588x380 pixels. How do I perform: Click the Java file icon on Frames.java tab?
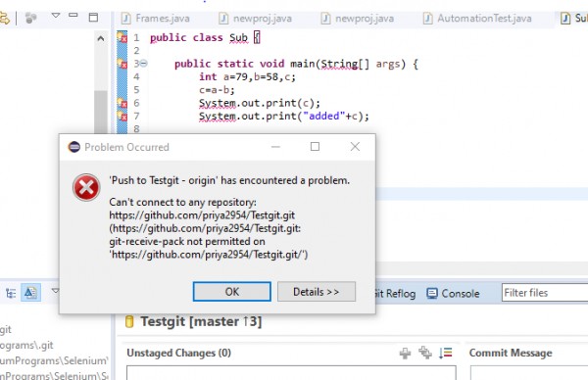pos(126,19)
